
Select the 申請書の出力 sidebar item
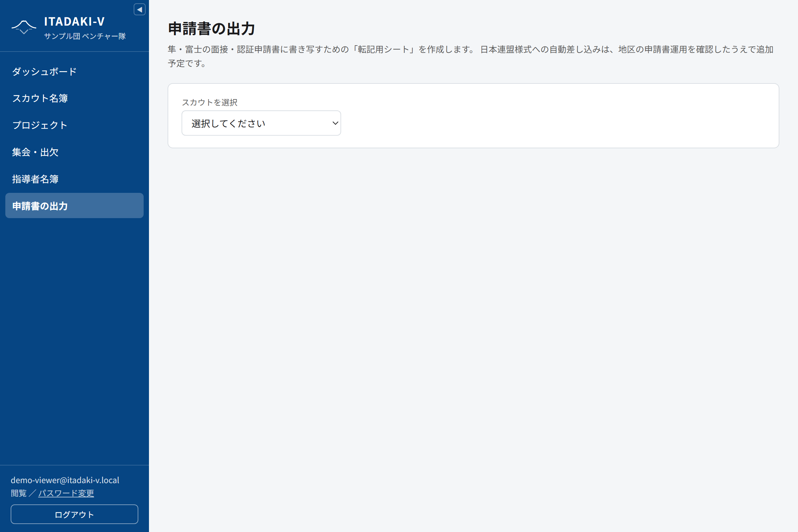click(74, 205)
